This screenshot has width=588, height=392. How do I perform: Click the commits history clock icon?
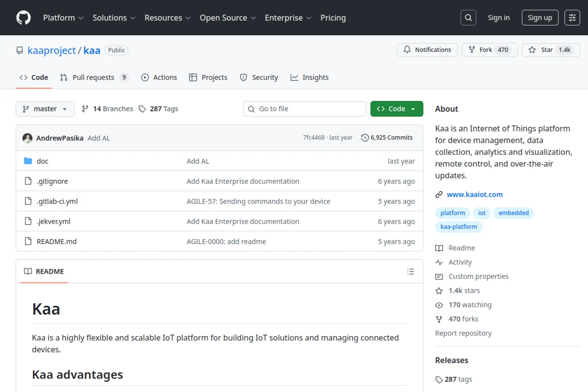[x=365, y=138]
